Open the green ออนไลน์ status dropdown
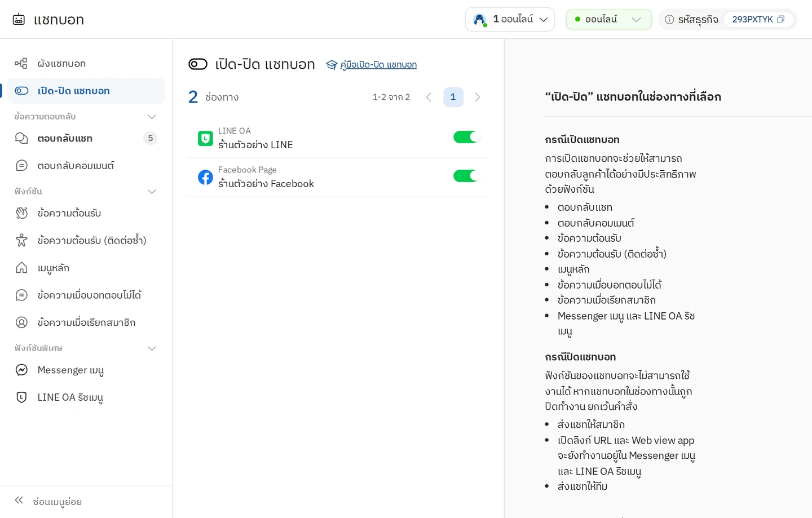Viewport: 812px width, 518px height. pos(608,20)
